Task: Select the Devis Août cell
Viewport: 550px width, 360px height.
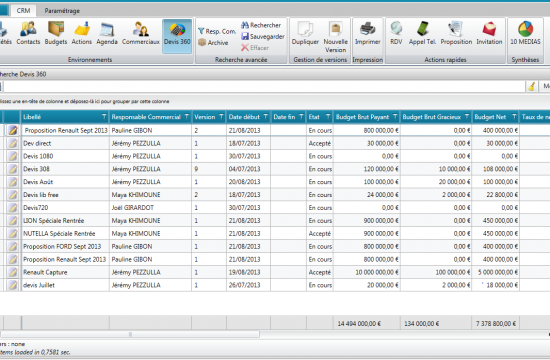Action: pos(65,182)
